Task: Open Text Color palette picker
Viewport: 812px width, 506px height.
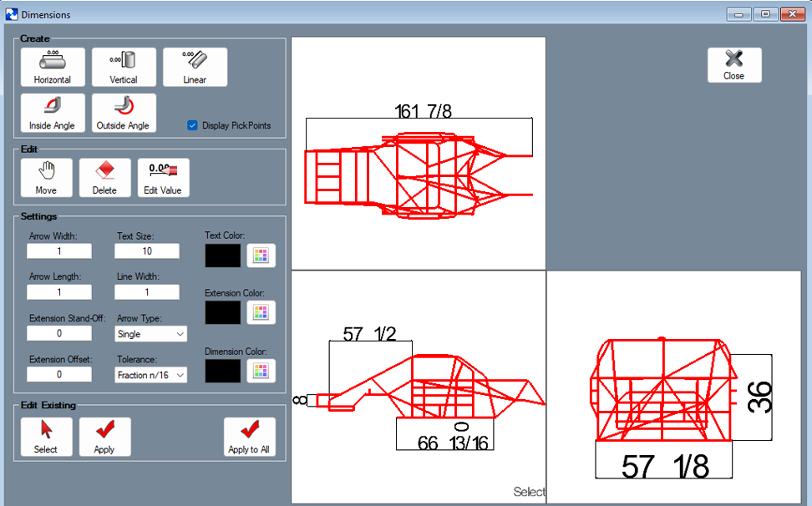Action: (261, 255)
